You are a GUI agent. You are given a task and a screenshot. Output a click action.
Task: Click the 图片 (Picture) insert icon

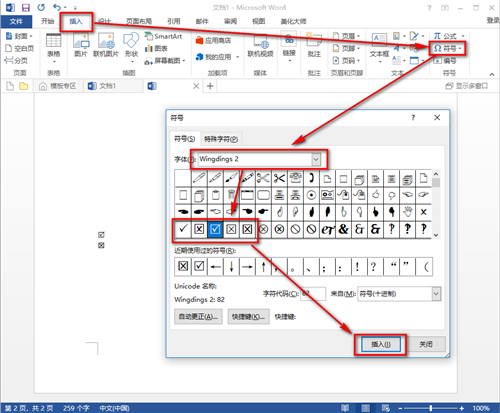[x=81, y=45]
